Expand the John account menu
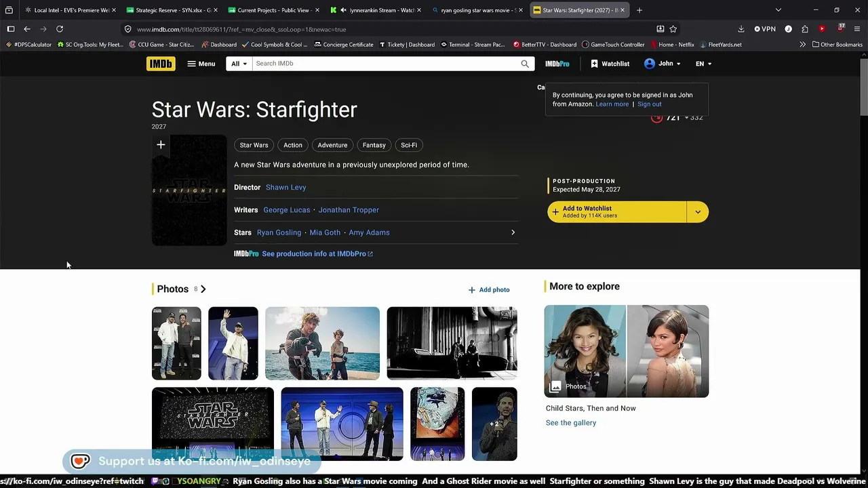 tap(662, 64)
